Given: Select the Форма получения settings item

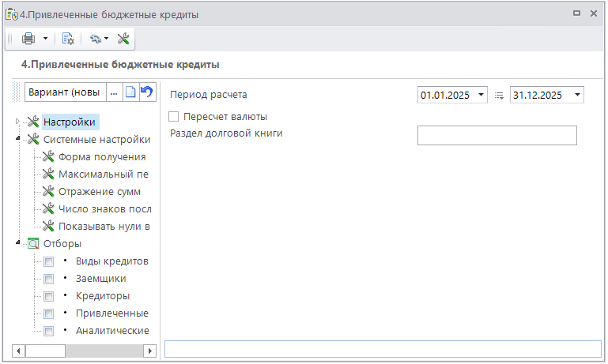Looking at the screenshot, I should tap(101, 156).
